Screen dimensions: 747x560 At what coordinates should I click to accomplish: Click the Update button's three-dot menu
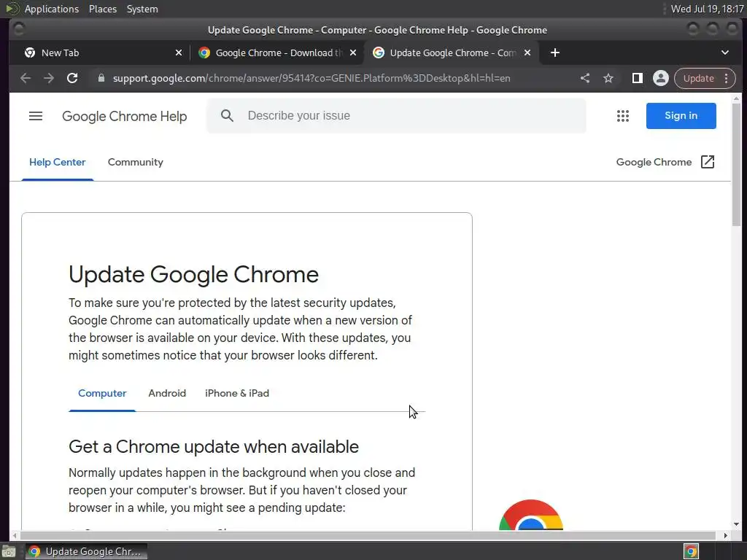726,78
